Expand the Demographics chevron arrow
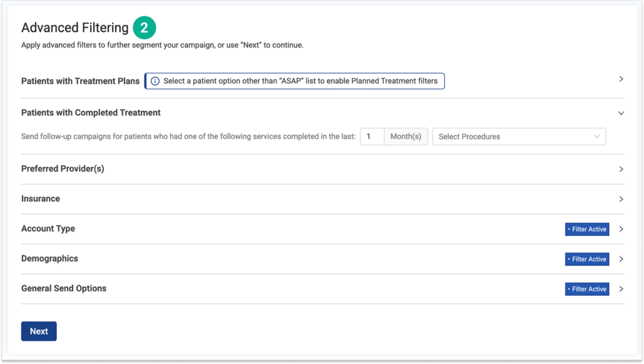 (621, 259)
